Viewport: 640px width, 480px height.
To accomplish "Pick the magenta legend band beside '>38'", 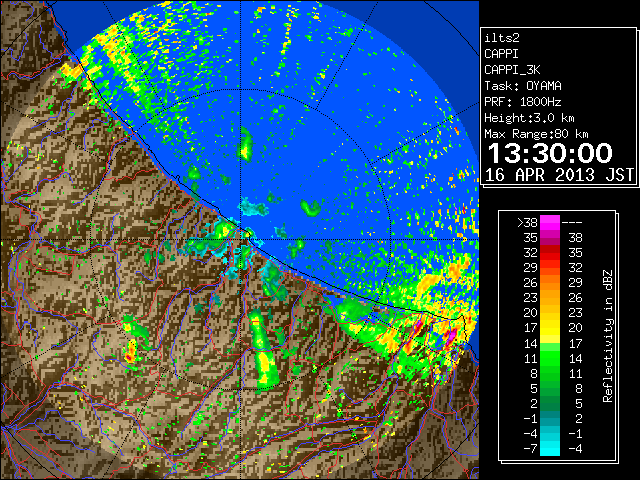I will click(550, 222).
